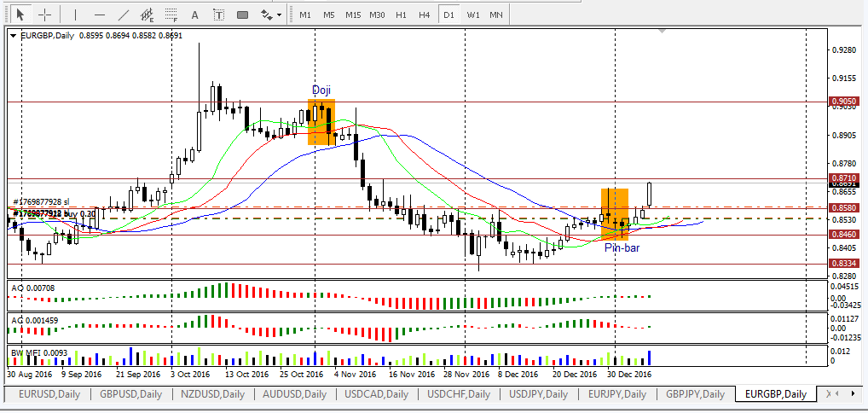Switch to H1 timeframe
This screenshot has height=413, width=868.
tap(402, 15)
